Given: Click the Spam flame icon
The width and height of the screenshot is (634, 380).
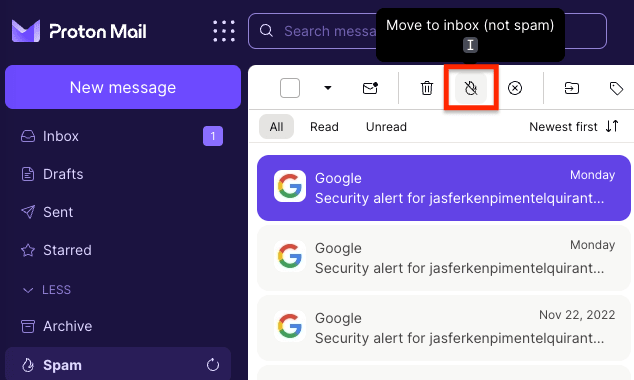Looking at the screenshot, I should point(28,365).
